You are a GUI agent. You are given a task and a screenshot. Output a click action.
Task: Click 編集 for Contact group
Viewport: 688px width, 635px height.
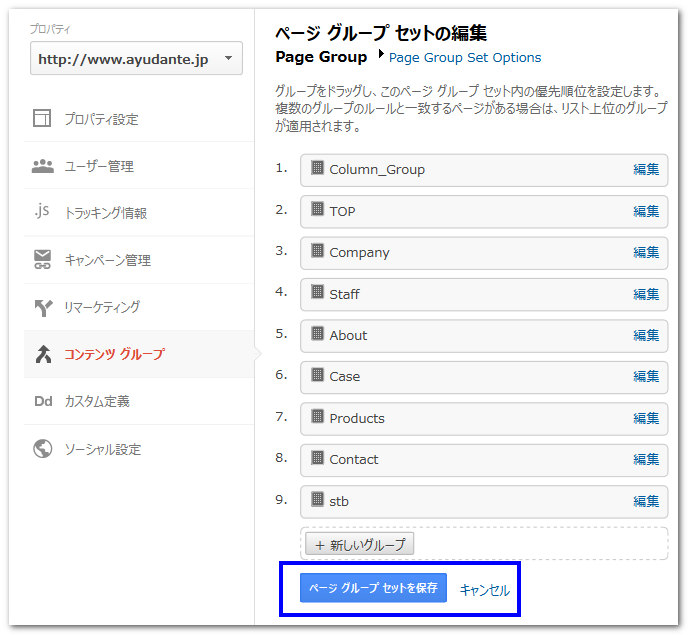646,459
